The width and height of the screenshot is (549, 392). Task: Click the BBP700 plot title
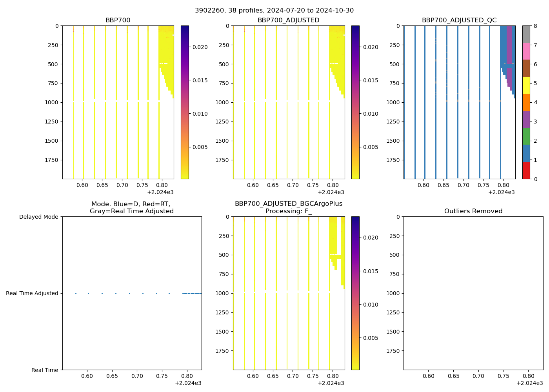(118, 20)
